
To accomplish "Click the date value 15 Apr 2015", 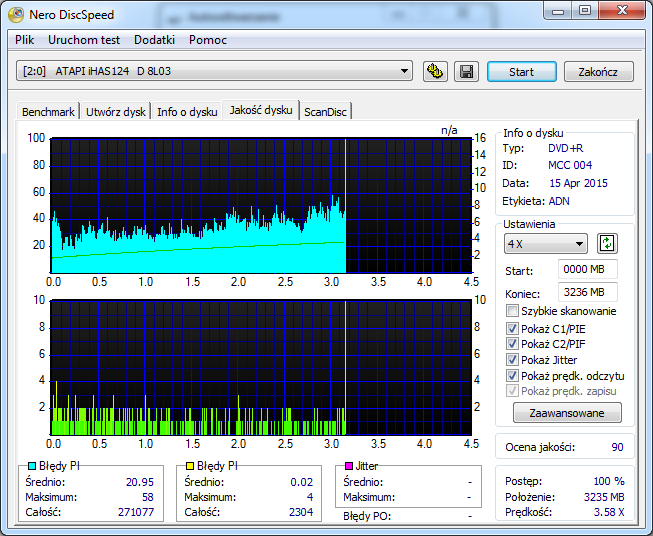I will 578,183.
